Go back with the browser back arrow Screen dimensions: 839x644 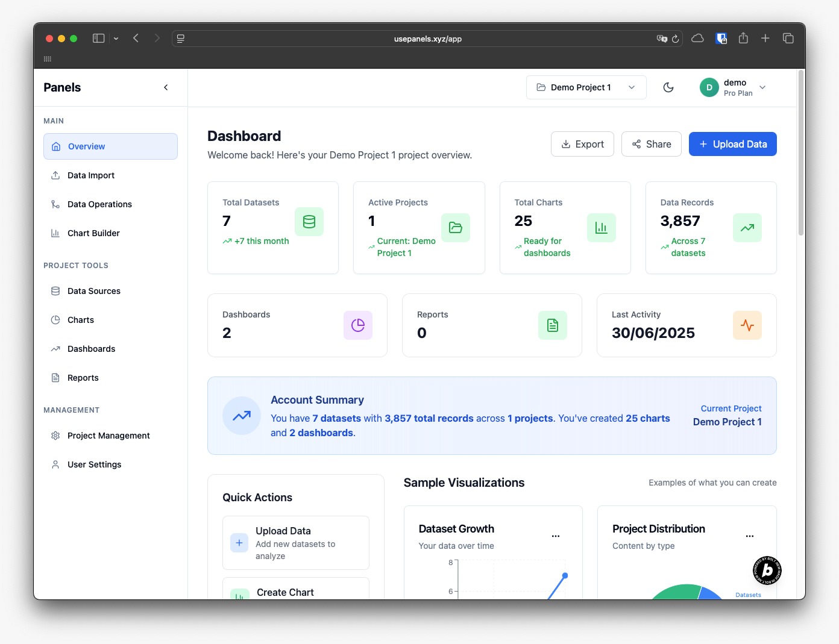[x=136, y=38]
